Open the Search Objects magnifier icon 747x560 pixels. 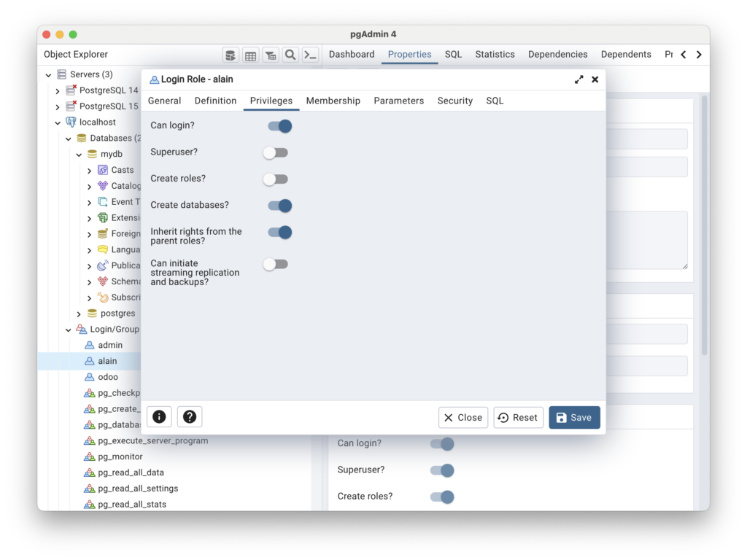pyautogui.click(x=290, y=55)
